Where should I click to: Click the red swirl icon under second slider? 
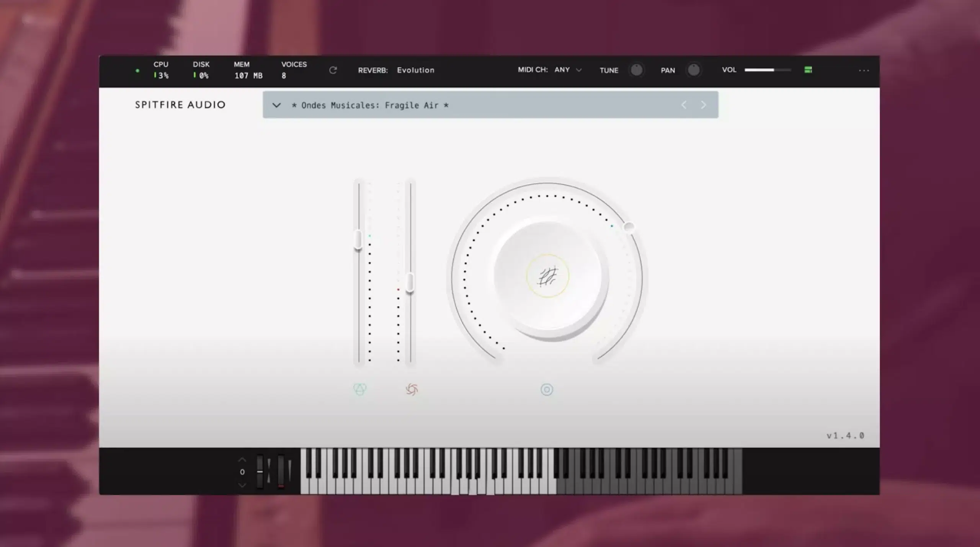point(412,390)
